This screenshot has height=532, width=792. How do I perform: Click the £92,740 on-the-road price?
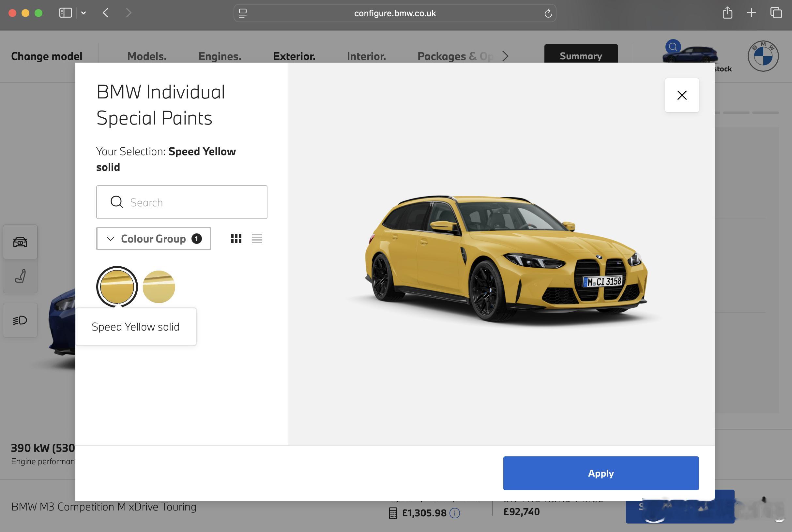point(522,511)
